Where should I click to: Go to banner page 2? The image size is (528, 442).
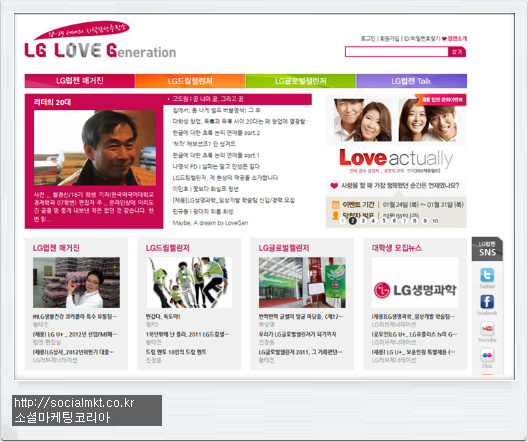tap(353, 221)
